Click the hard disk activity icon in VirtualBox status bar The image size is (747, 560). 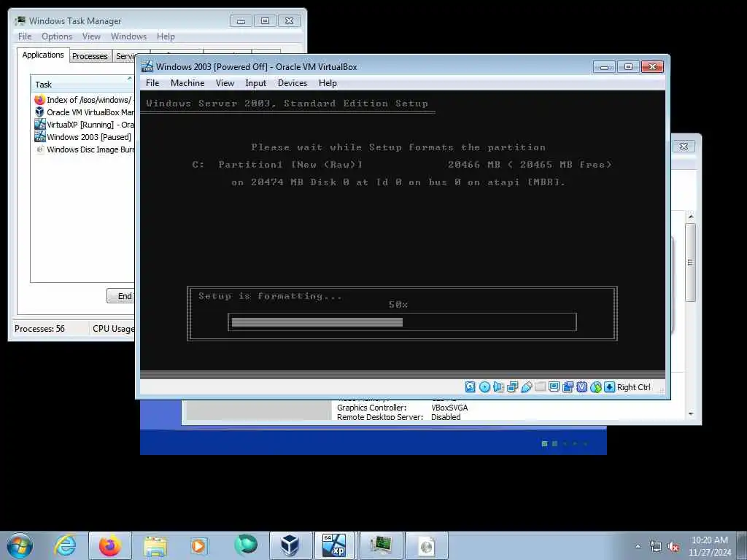tap(471, 387)
